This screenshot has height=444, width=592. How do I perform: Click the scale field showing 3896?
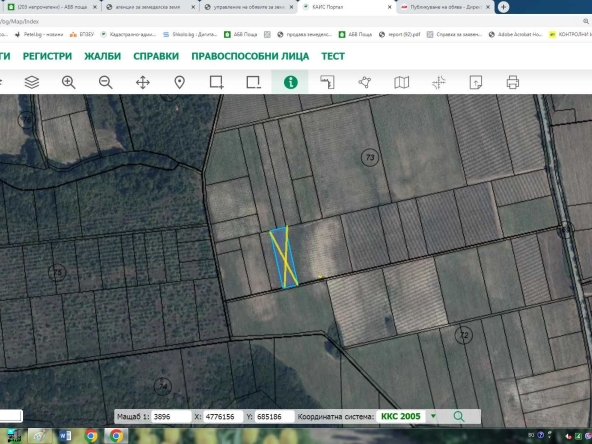point(171,417)
